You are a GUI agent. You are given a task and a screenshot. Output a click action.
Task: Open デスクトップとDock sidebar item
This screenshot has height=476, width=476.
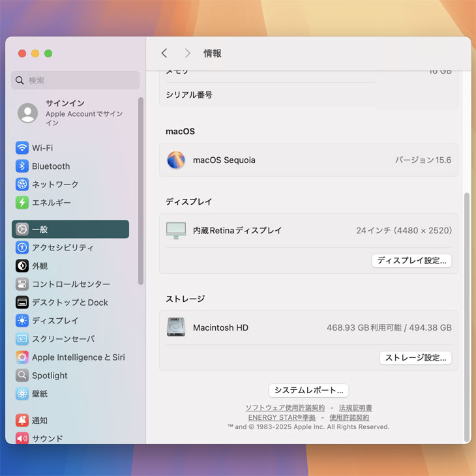[70, 303]
